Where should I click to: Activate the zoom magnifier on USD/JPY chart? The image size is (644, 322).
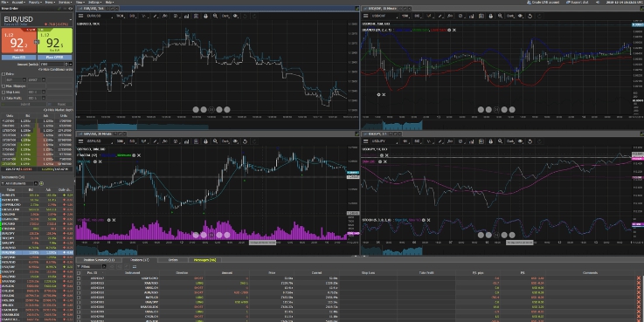click(500, 141)
